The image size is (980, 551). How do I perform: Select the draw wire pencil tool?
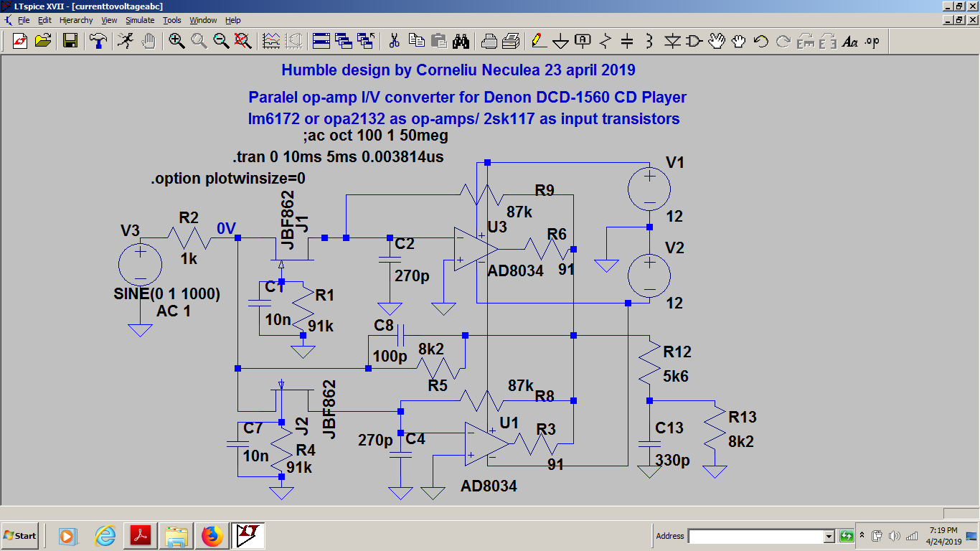[539, 41]
